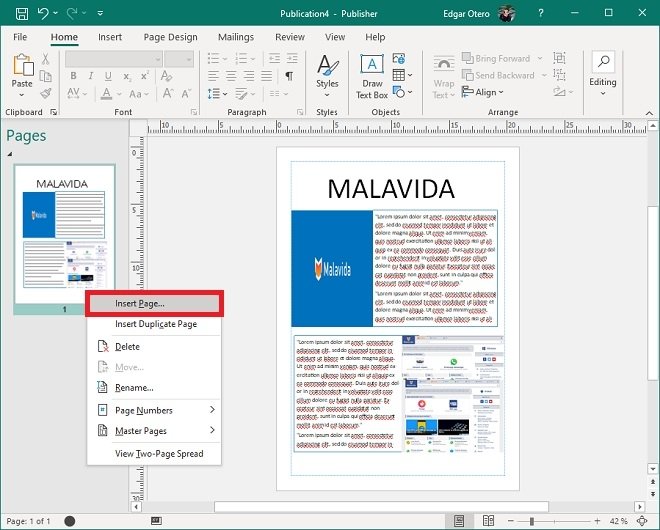Click the Delete page icon in context menu
The image size is (660, 530).
tap(103, 346)
